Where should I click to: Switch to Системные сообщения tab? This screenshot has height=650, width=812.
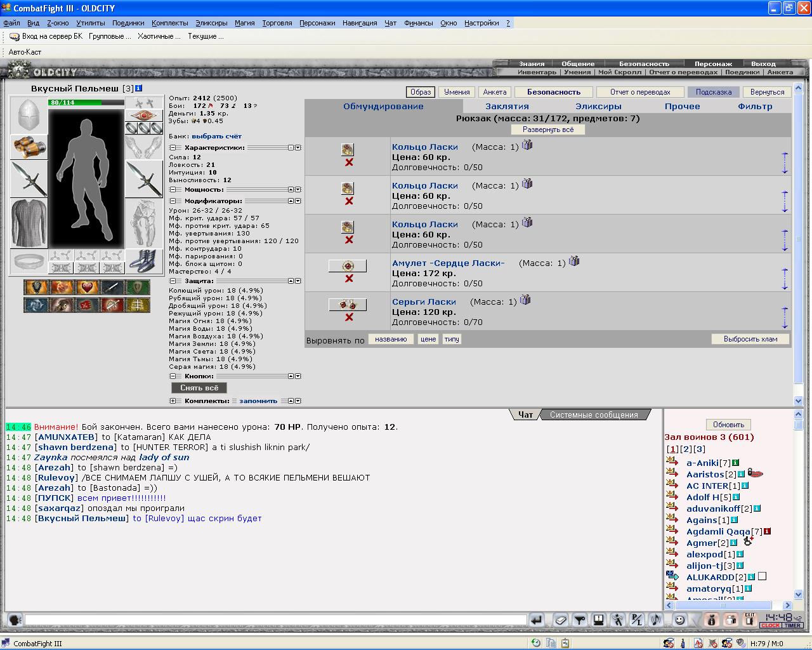coord(594,415)
